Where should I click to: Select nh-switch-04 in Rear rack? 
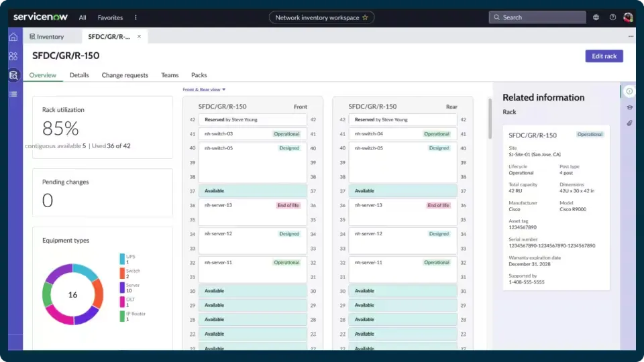pos(402,134)
